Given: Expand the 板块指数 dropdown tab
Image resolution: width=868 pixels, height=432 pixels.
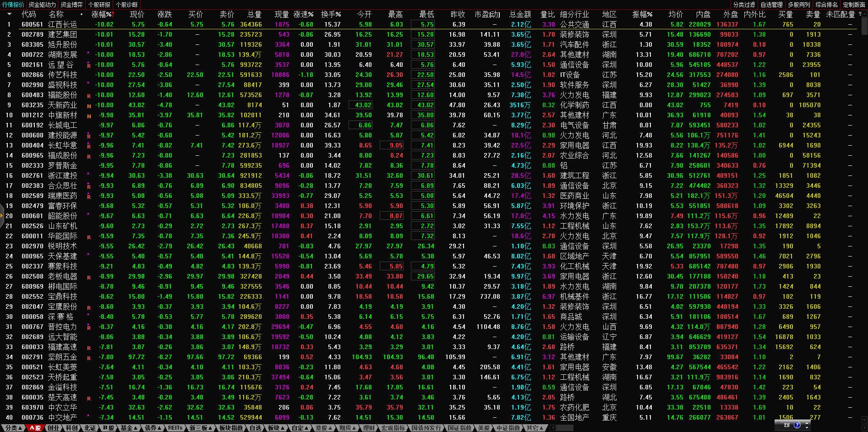Looking at the screenshot, I should 232,428.
